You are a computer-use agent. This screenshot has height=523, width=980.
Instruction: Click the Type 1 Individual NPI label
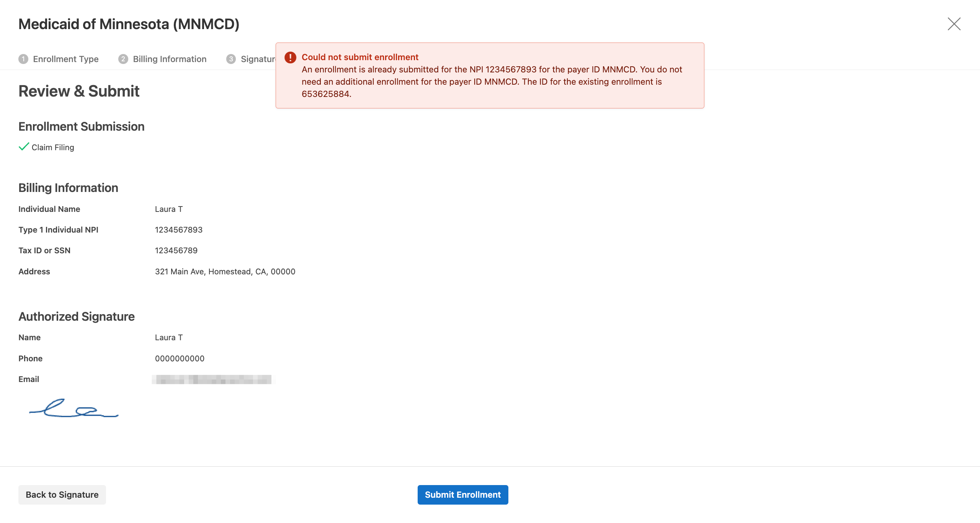(58, 230)
